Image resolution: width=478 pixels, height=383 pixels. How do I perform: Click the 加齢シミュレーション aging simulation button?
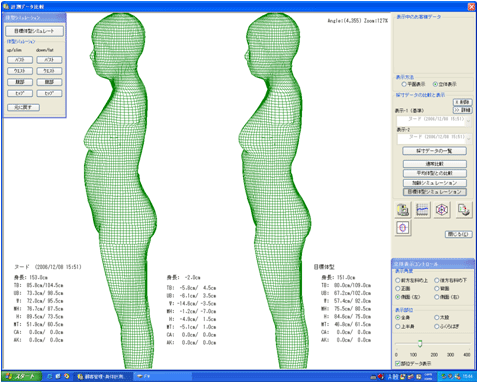(434, 183)
